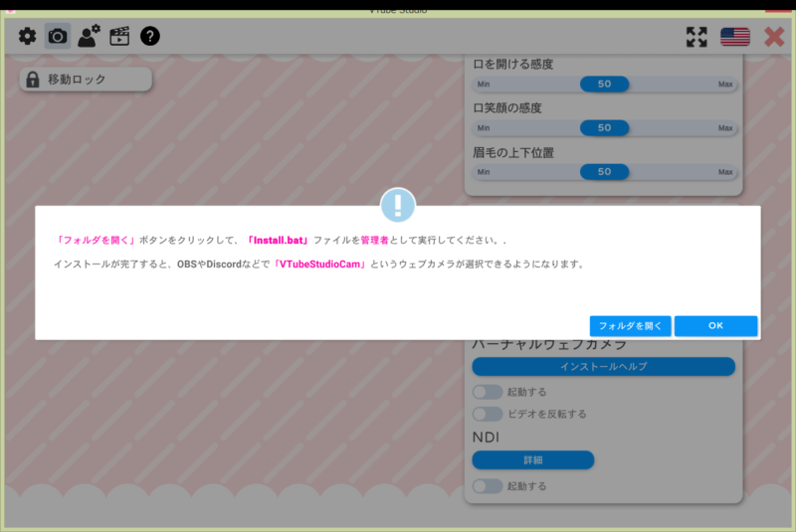The width and height of the screenshot is (796, 532).
Task: Toggle virtual webcam 起動する switch
Action: tap(488, 392)
